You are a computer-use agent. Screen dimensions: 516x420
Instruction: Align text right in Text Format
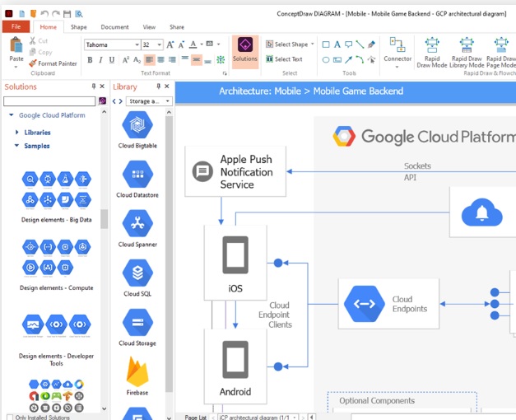click(x=172, y=59)
